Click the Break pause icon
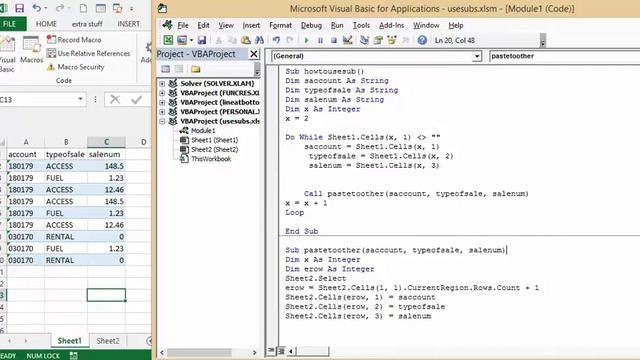Screen dimensions: 640x360 [x=320, y=40]
